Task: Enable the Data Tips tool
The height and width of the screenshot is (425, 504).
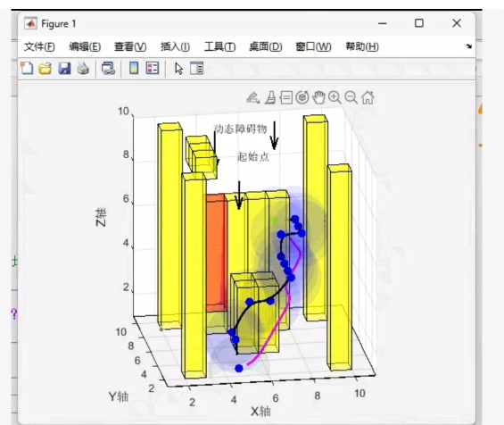Action: 286,97
